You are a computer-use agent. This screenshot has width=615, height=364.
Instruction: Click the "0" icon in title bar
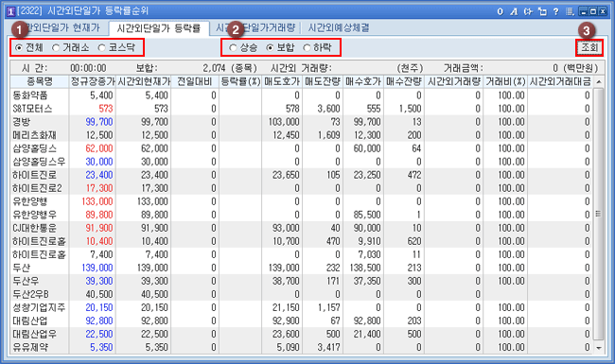[x=501, y=11]
